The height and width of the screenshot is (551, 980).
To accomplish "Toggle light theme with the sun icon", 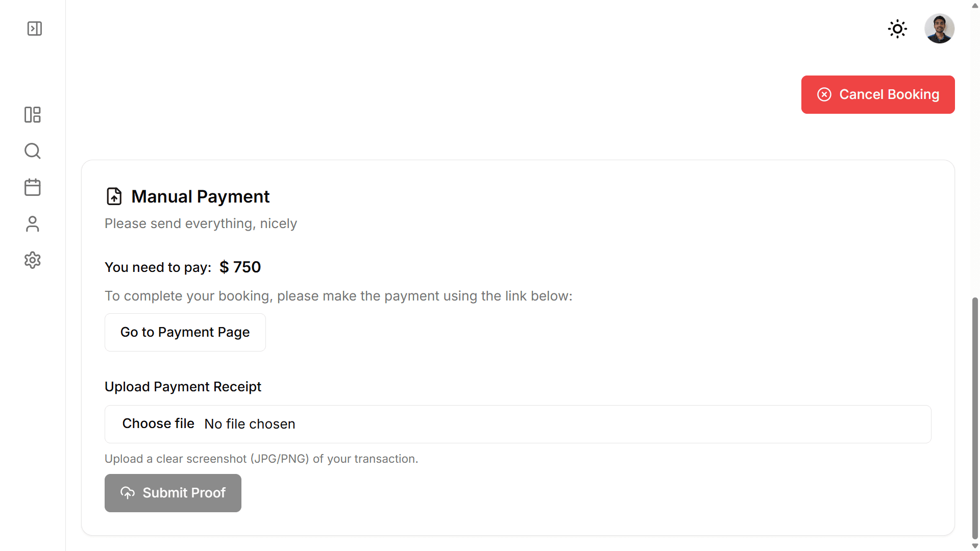I will [x=897, y=29].
